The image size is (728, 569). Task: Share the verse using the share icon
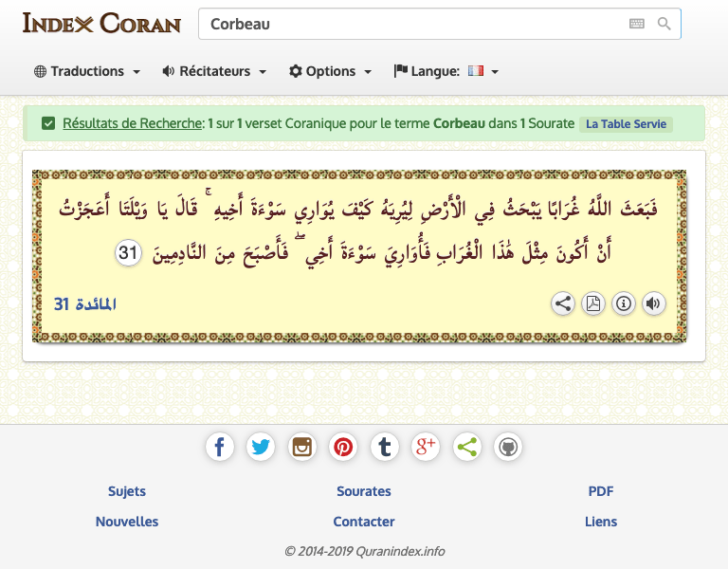[563, 303]
